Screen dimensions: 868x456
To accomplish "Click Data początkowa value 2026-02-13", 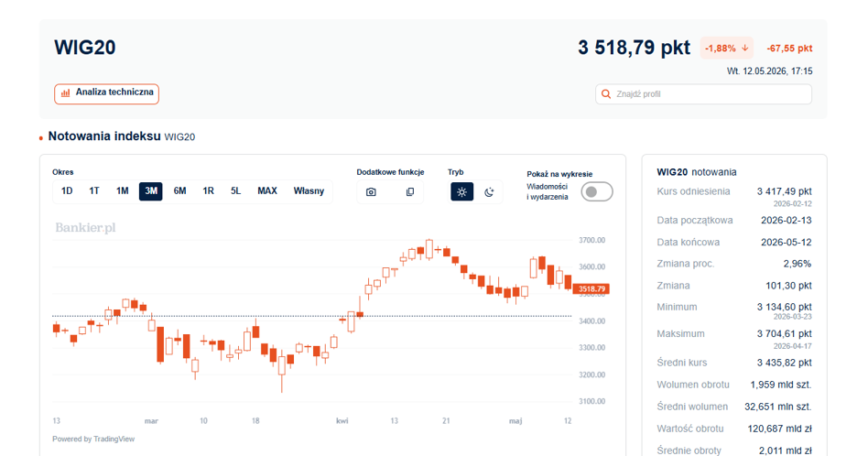I will (787, 221).
